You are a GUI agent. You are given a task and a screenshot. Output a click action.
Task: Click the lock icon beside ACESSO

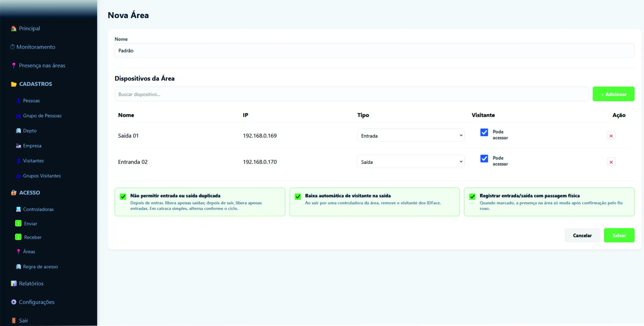[14, 192]
